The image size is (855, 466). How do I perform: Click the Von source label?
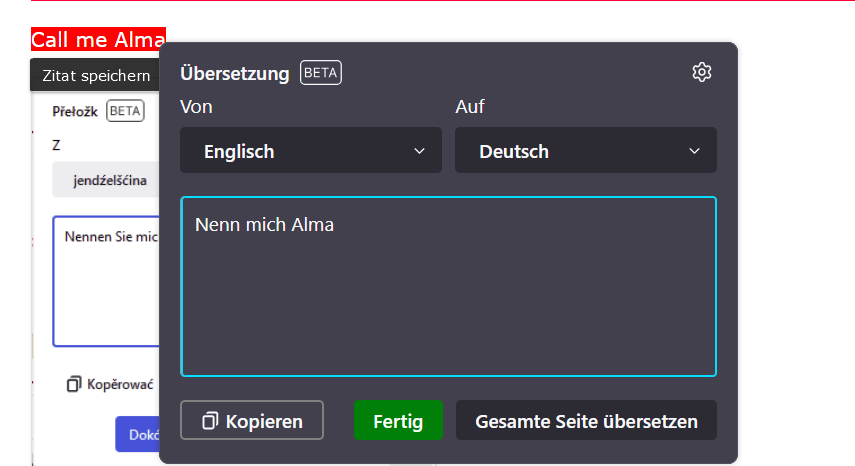(196, 107)
